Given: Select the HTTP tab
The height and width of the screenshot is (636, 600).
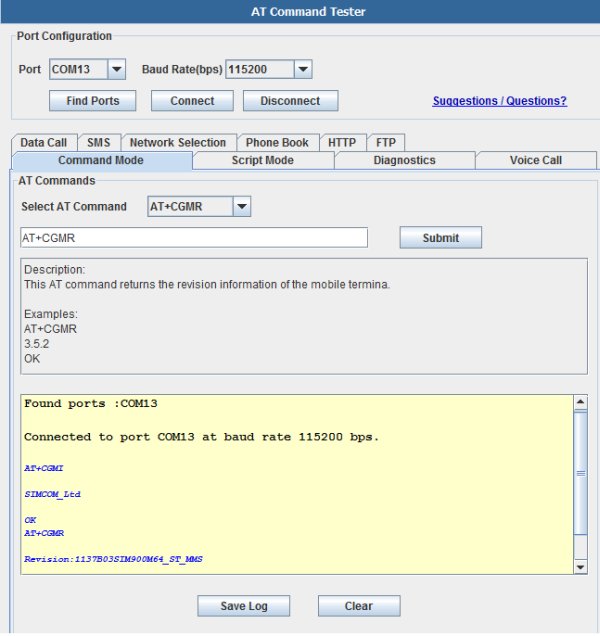Looking at the screenshot, I should click(x=342, y=142).
